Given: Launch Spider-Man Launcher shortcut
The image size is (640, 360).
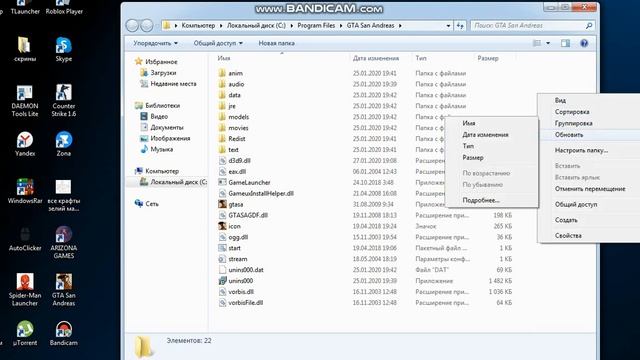Looking at the screenshot, I should click(x=24, y=290).
